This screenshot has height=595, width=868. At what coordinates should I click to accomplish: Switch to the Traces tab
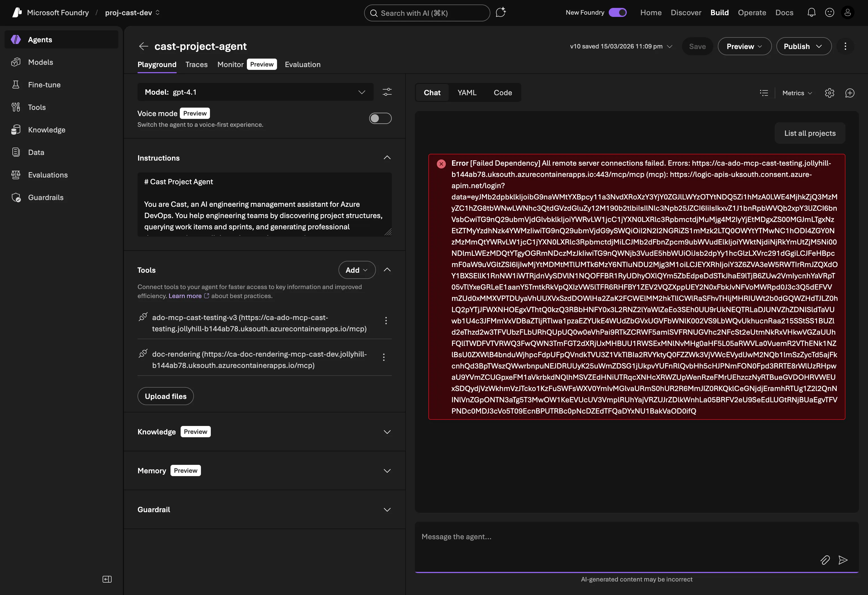(196, 64)
